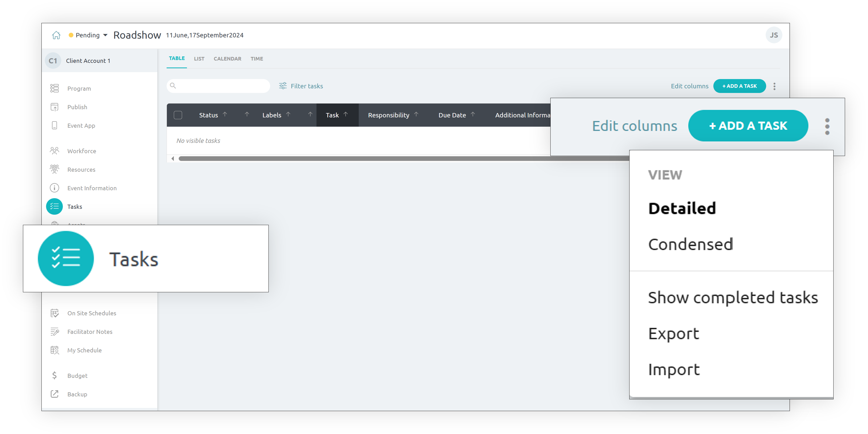
Task: Select the Tasks icon in sidebar
Action: pos(54,207)
